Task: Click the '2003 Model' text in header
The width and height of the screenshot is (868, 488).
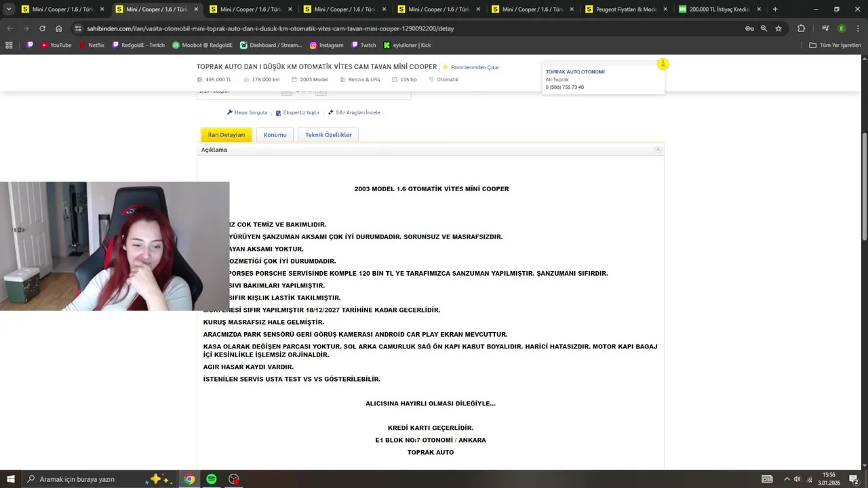Action: point(314,79)
